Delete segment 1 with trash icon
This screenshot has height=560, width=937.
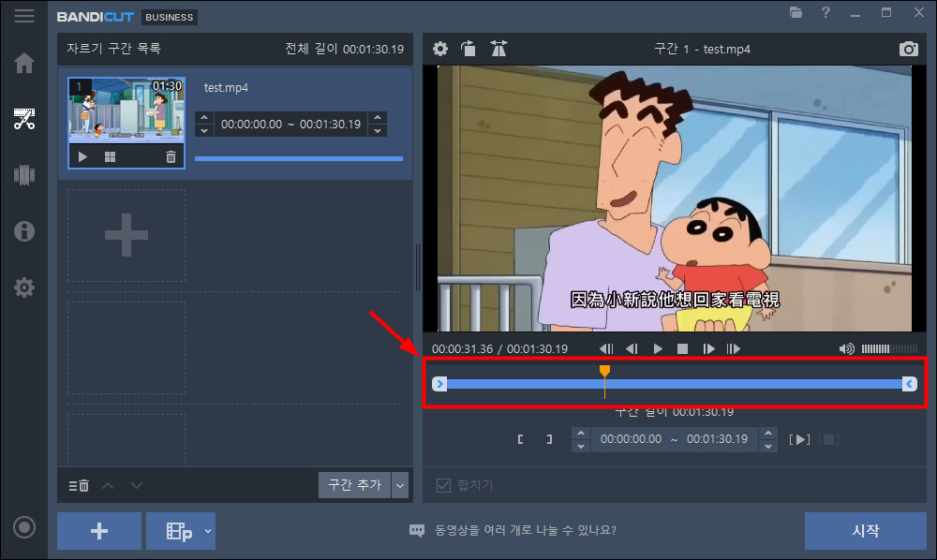pyautogui.click(x=171, y=157)
